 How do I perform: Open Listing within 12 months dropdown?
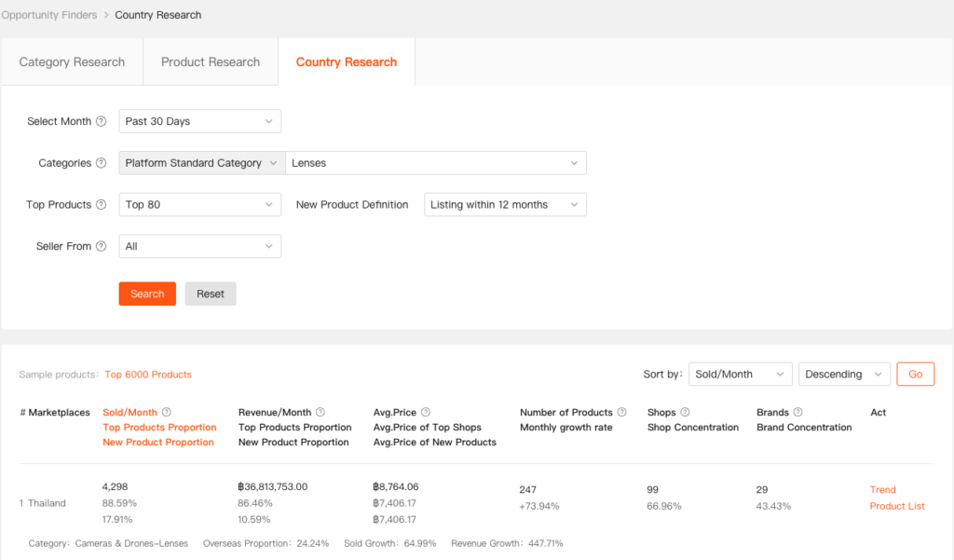[x=505, y=205]
